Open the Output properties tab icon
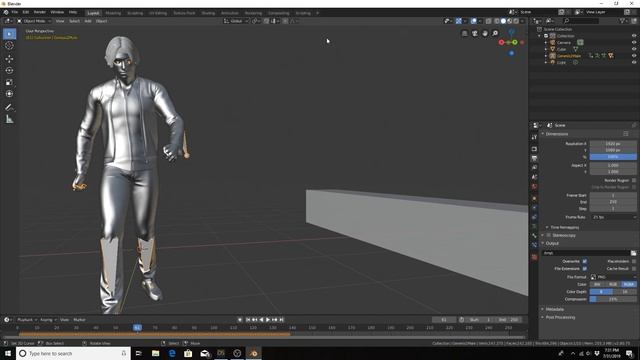 [534, 158]
